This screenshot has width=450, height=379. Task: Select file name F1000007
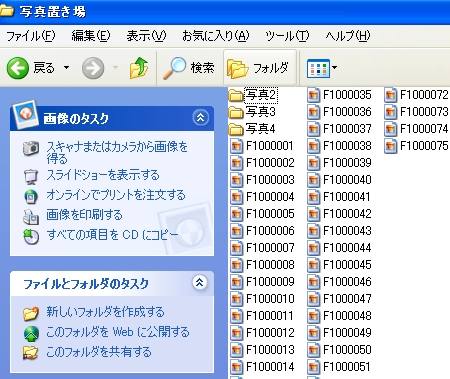point(270,248)
